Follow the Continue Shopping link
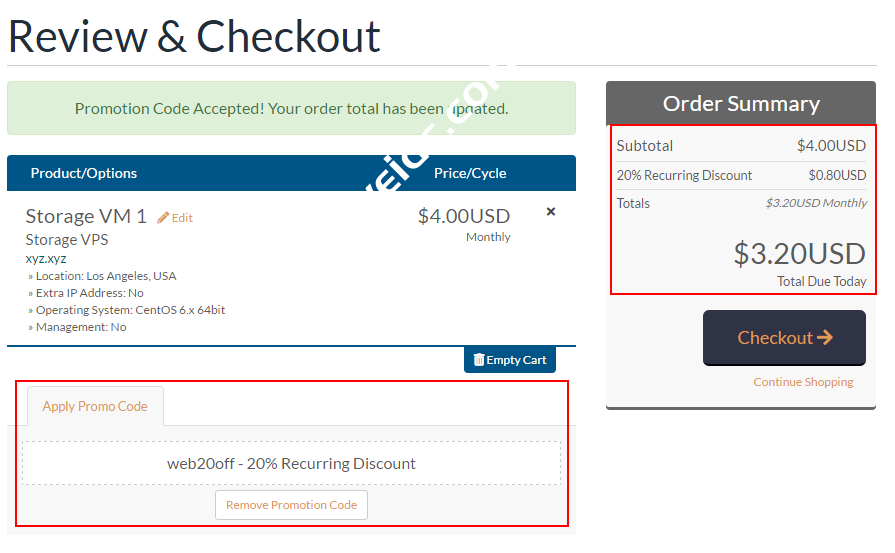 click(803, 382)
